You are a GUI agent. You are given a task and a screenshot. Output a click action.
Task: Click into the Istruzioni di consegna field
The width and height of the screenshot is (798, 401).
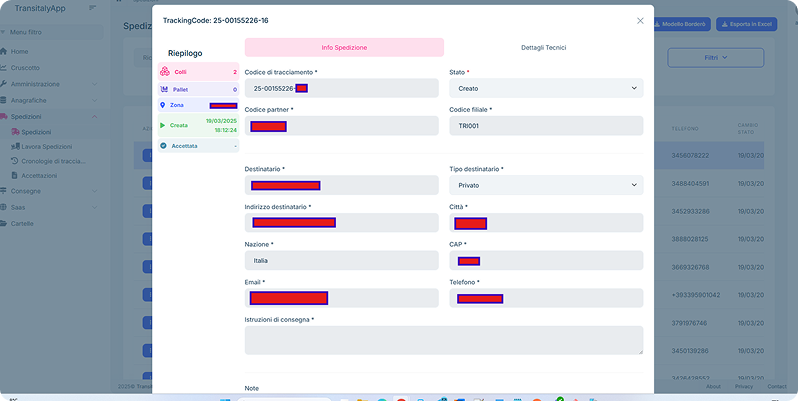click(x=443, y=339)
